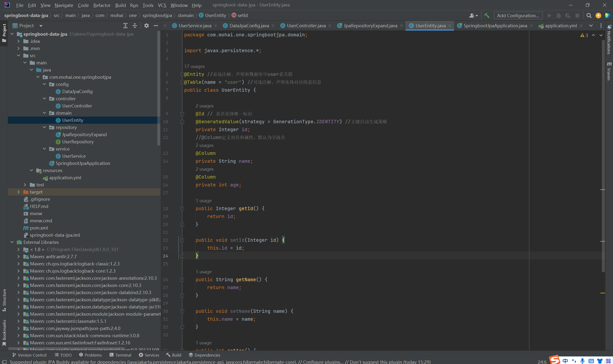The height and width of the screenshot is (364, 613).
Task: Click the Build project hammer icon
Action: [x=487, y=16]
